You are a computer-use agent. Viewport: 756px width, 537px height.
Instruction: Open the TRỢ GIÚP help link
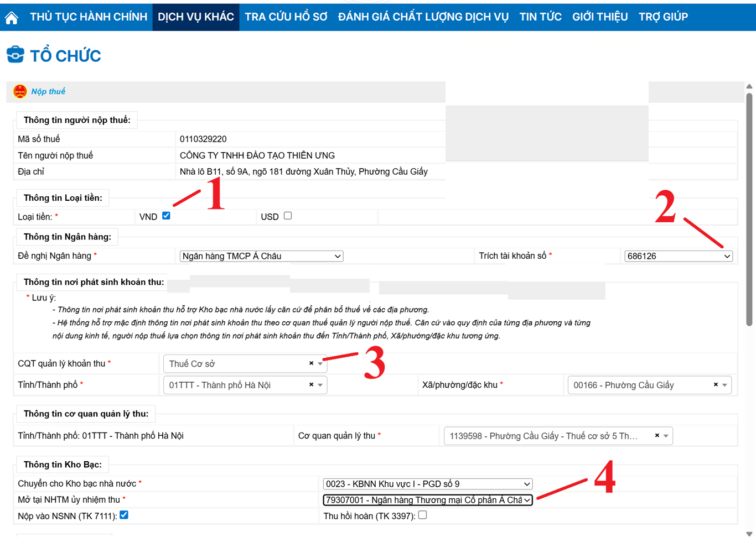click(x=663, y=17)
